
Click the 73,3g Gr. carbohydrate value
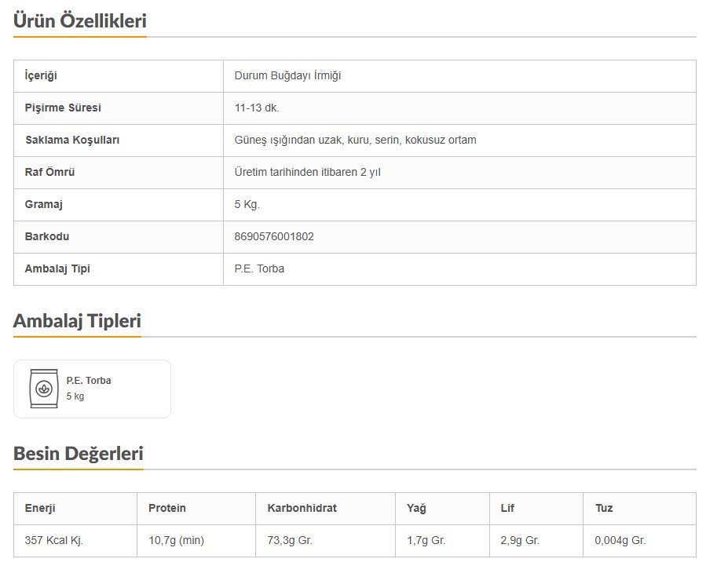tap(290, 541)
